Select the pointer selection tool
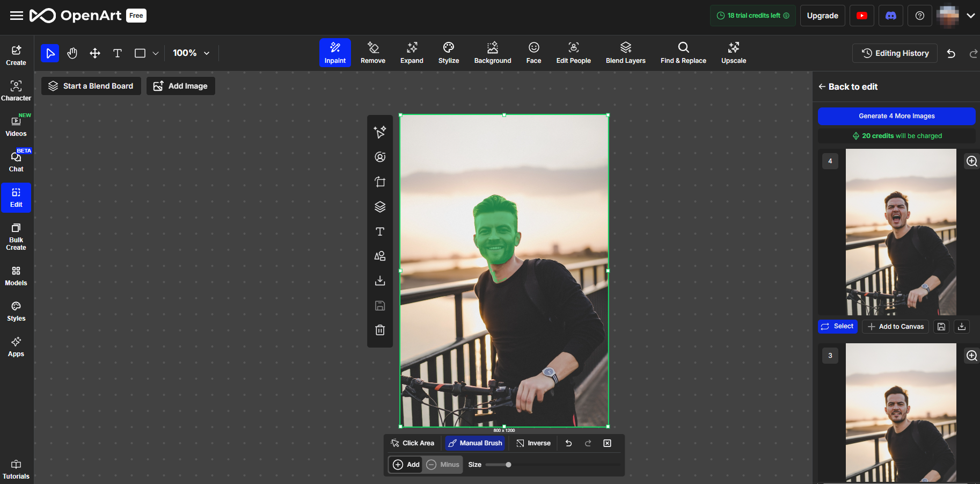The height and width of the screenshot is (484, 980). (50, 53)
